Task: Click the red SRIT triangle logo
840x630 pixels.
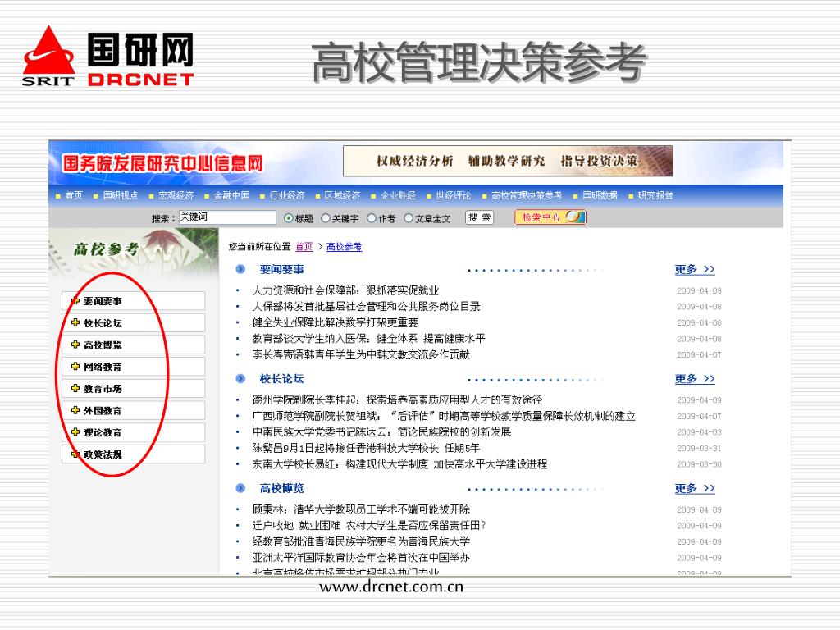Action: [48, 56]
